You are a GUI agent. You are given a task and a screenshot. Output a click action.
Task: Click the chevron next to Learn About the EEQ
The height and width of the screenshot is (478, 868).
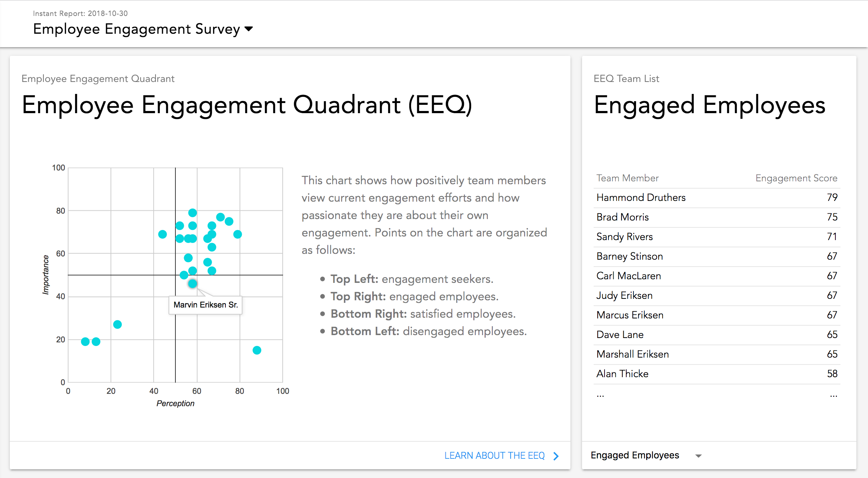click(x=556, y=456)
